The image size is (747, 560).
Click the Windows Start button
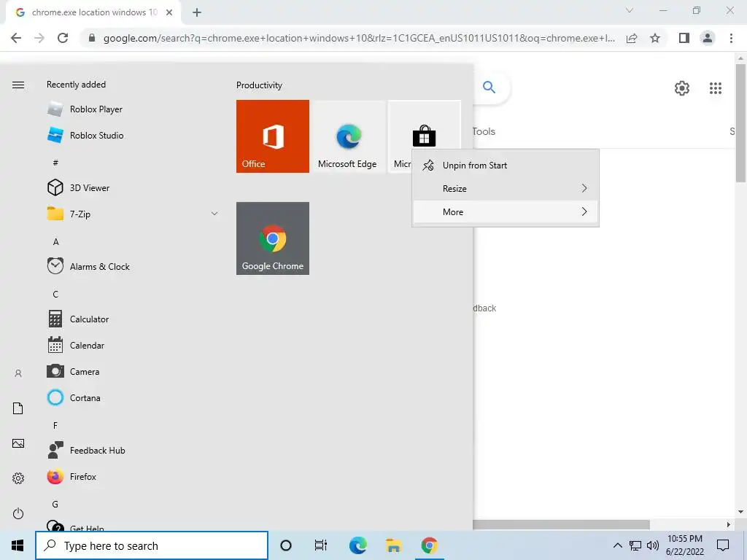(x=18, y=545)
